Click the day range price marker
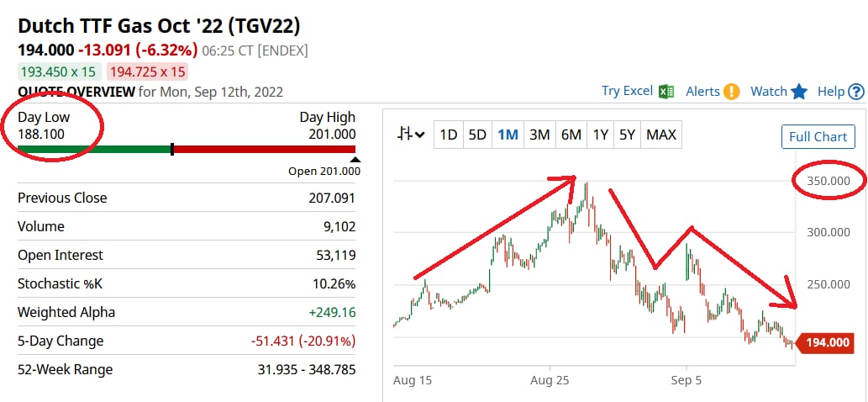 point(172,150)
